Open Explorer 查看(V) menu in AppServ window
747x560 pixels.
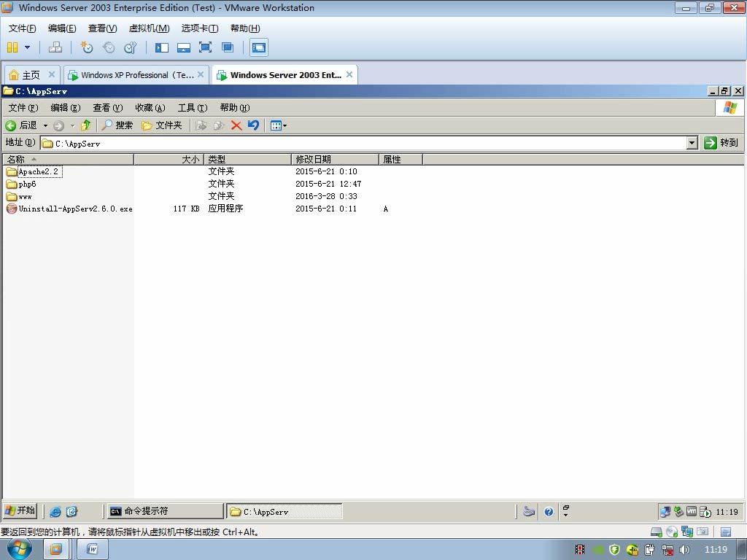(108, 108)
